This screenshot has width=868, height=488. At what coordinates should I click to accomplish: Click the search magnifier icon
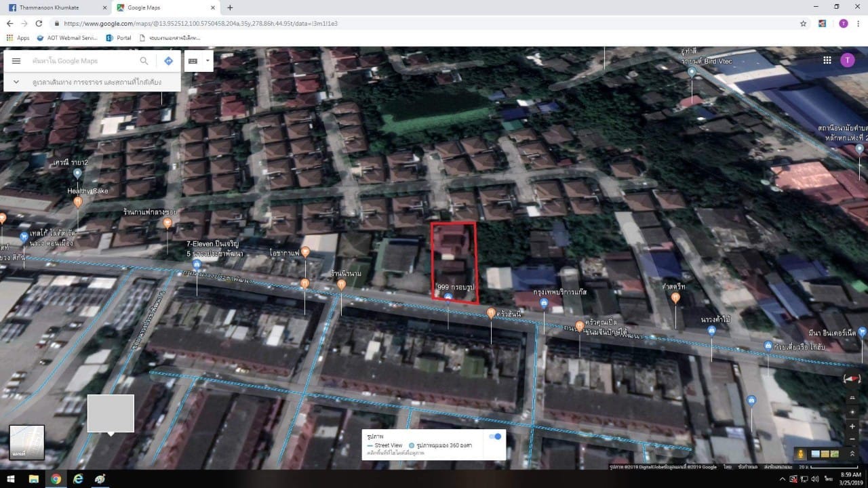[x=144, y=61]
